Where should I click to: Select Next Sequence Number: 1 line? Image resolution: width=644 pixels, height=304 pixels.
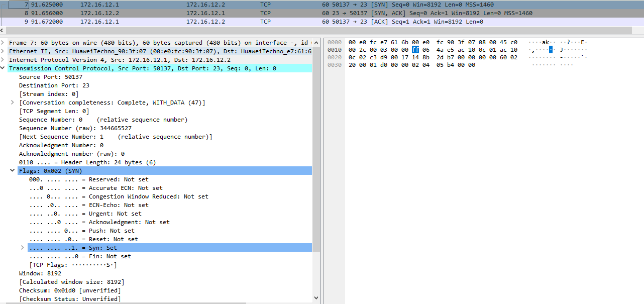pos(116,137)
